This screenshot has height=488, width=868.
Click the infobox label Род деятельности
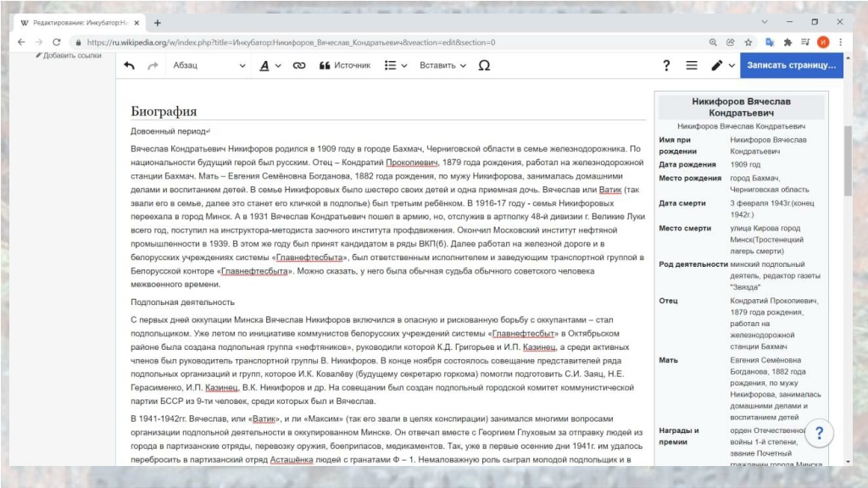pos(693,264)
